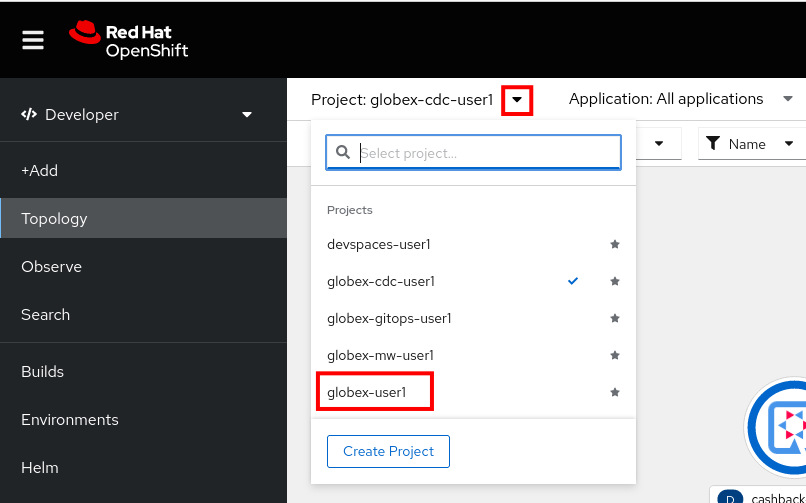The height and width of the screenshot is (503, 806).
Task: Click the funnel filter icon beside Name
Action: click(x=713, y=143)
